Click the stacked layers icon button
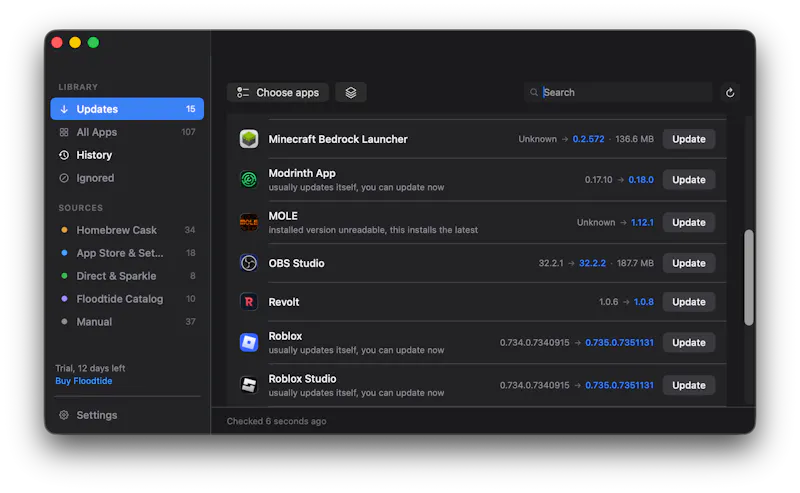Viewport: 800px width, 493px height. tap(351, 92)
